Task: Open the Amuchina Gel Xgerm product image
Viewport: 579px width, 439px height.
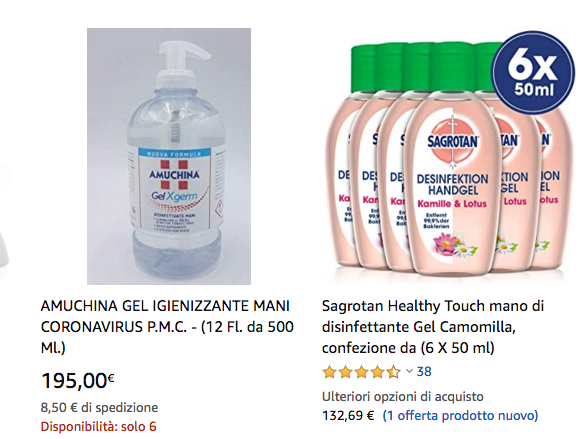Action: point(169,156)
